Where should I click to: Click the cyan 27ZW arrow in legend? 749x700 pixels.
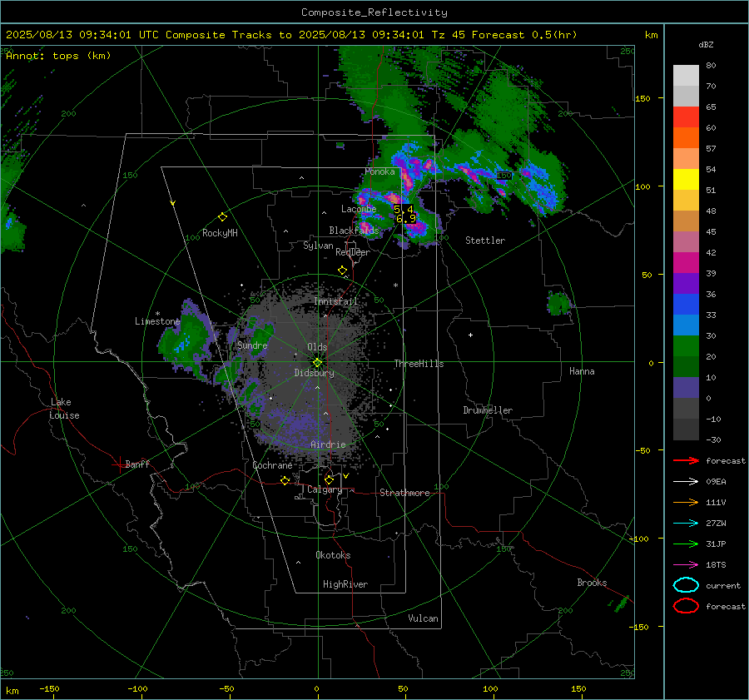[x=686, y=524]
